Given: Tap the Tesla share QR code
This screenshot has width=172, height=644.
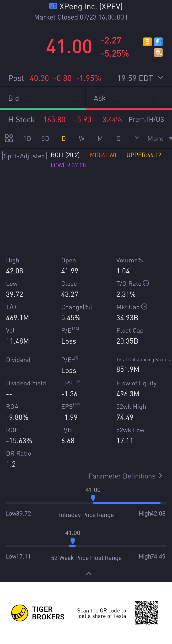Looking at the screenshot, I should point(146,613).
